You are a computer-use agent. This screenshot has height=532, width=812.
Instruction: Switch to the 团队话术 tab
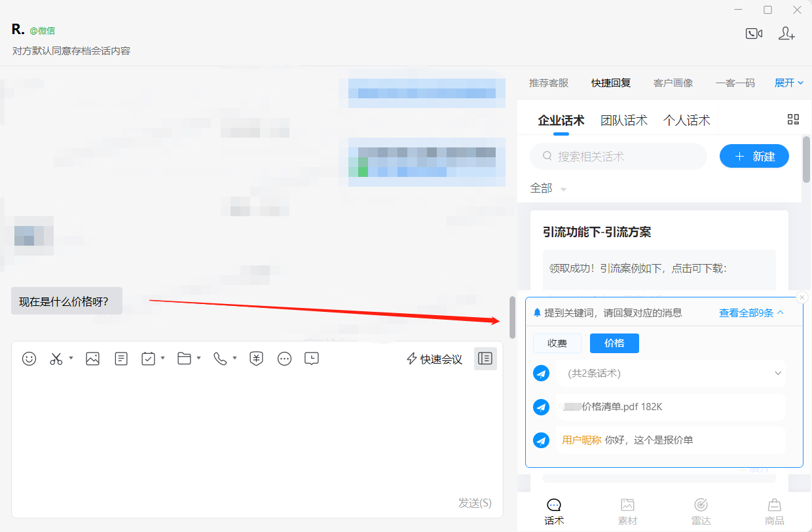click(623, 120)
